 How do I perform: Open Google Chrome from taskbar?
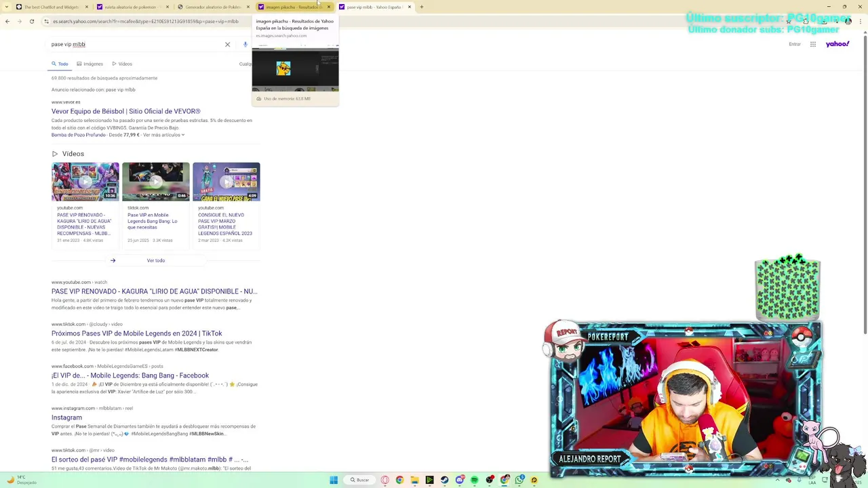pos(399,480)
